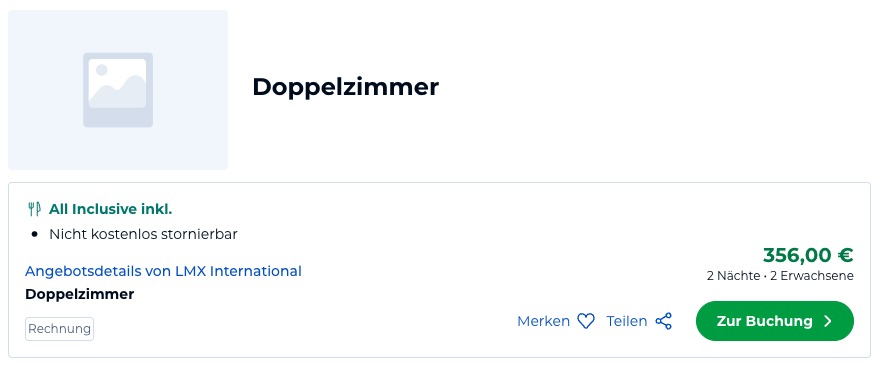879x367 pixels.
Task: Click the 2 Nächte · 2 Erwachsene text
Action: (780, 276)
